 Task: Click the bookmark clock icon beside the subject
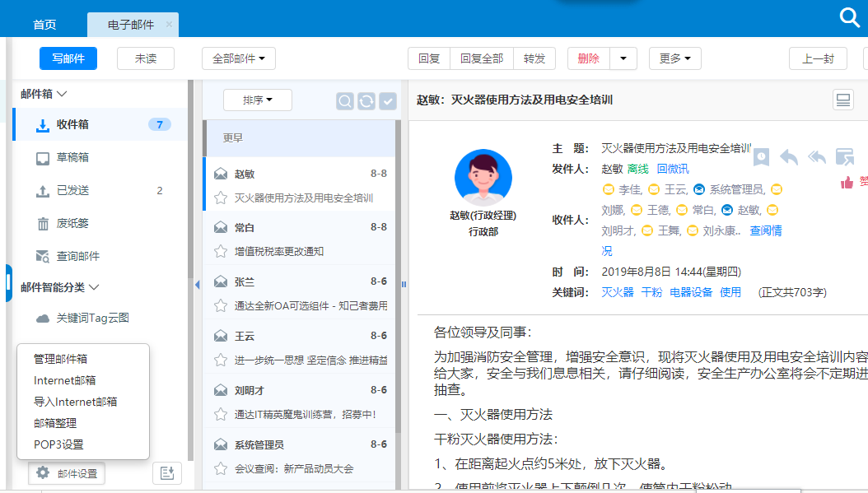(x=761, y=156)
